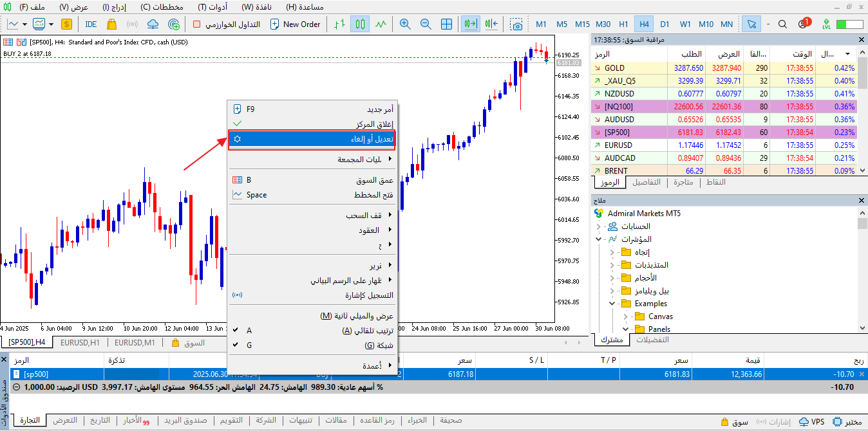Open the Market shopping bag icon
Viewport: 868px width, 431px height.
pyautogui.click(x=111, y=24)
